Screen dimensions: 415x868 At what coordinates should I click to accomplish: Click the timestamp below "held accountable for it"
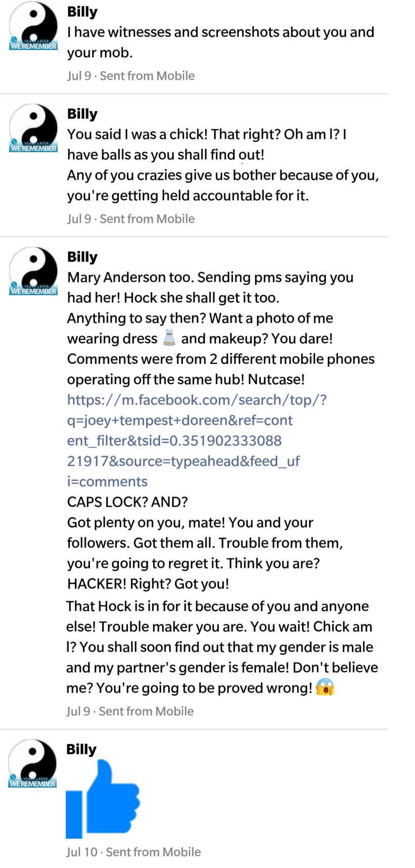pyautogui.click(x=131, y=219)
